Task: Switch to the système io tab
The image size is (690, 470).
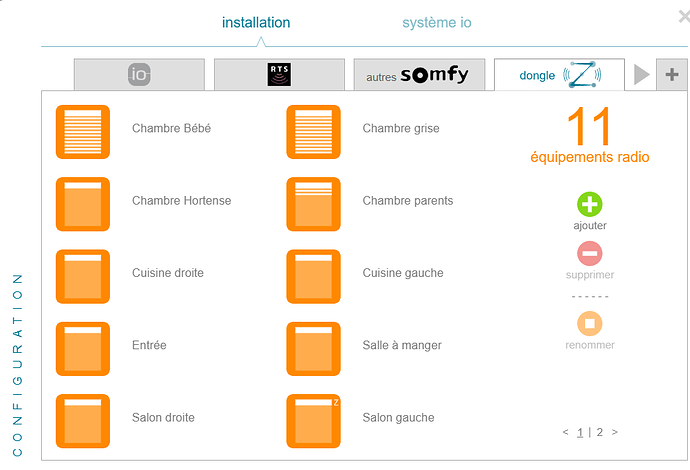Action: coord(436,22)
